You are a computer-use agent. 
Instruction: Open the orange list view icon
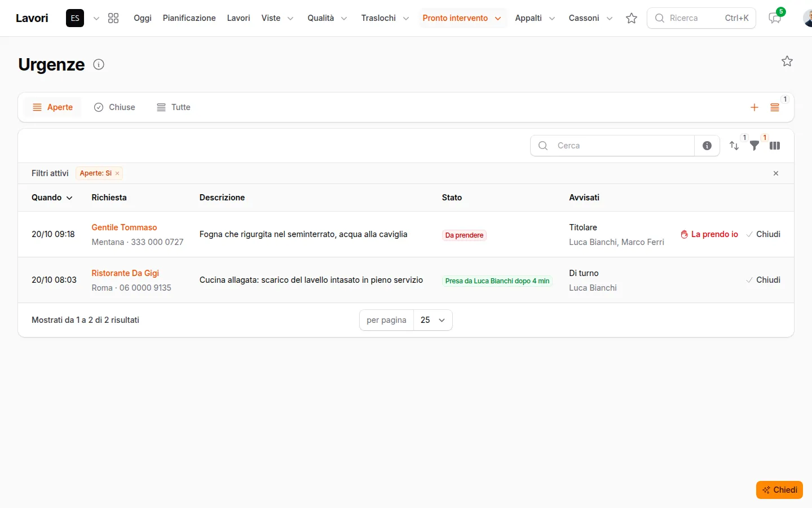[x=775, y=107]
